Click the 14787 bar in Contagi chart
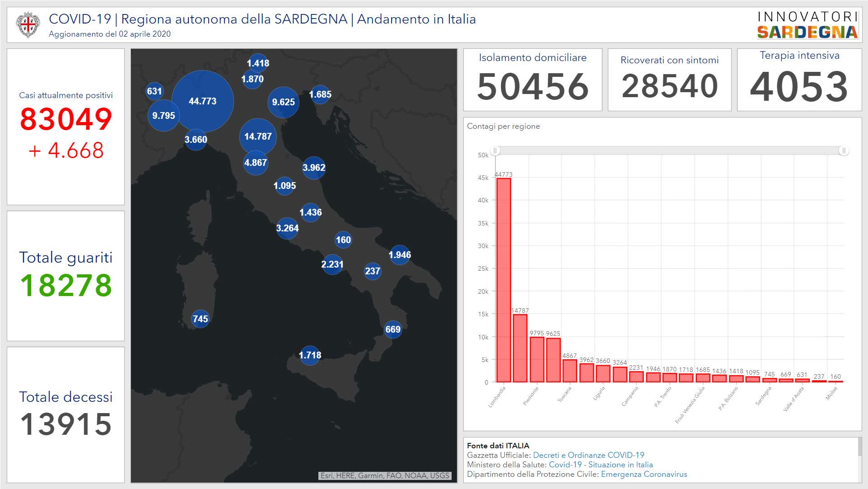Viewport: 868px width, 489px height. [520, 348]
